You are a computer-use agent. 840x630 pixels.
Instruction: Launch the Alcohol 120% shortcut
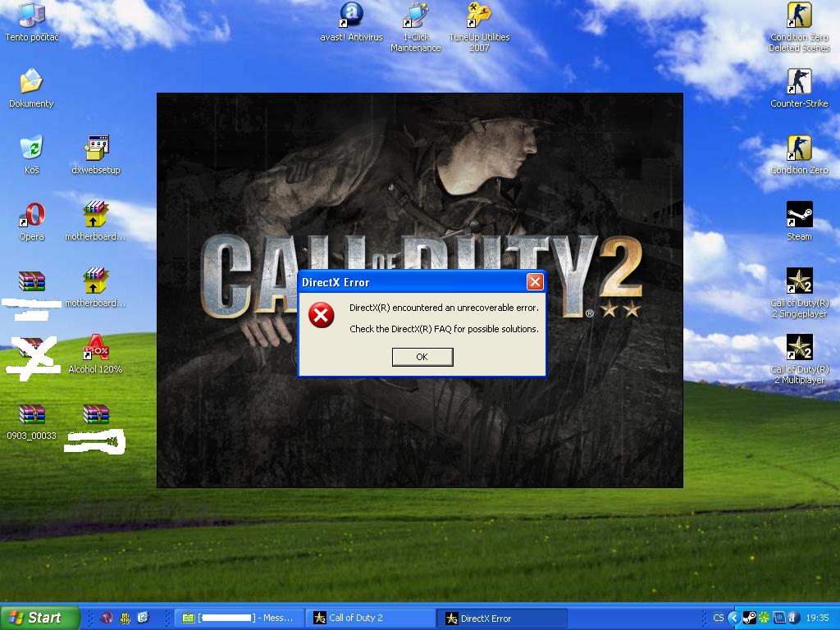[x=95, y=354]
